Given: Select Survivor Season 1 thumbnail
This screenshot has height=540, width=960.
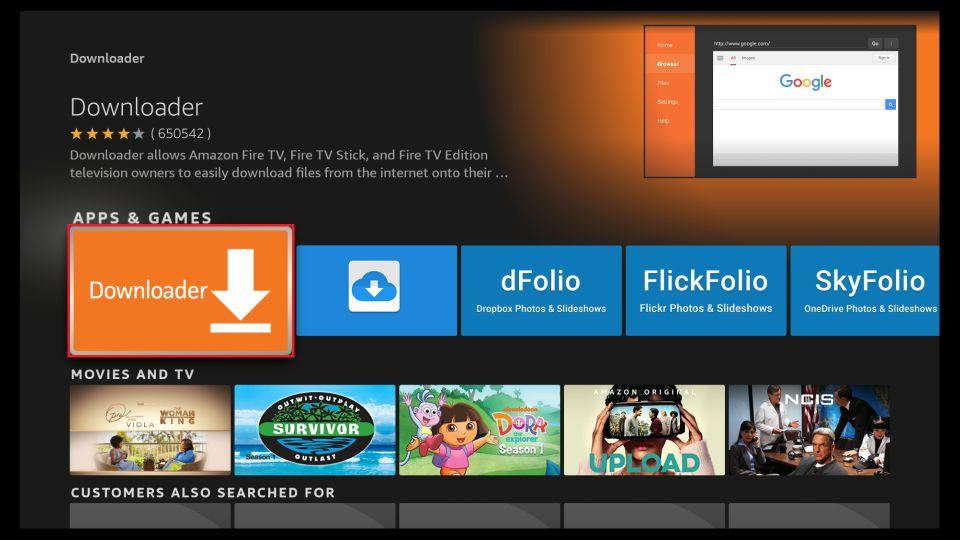Looking at the screenshot, I should point(315,430).
